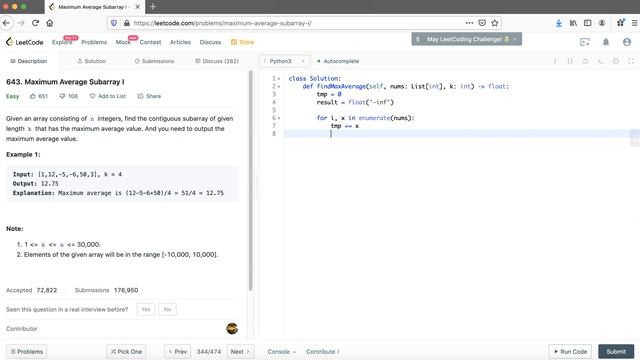This screenshot has height=360, width=640.
Task: Open the browser home page
Action: (x=50, y=23)
